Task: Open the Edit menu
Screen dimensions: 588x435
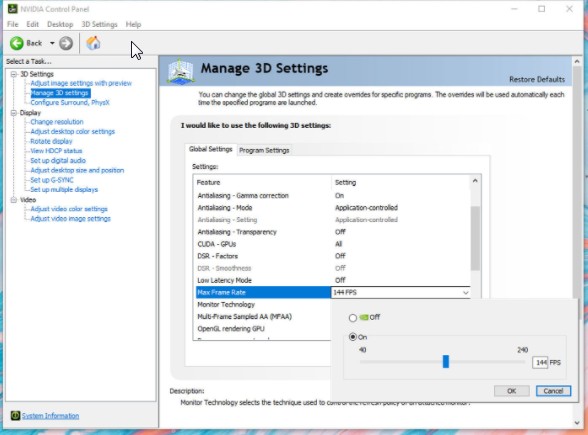Action: [x=32, y=24]
